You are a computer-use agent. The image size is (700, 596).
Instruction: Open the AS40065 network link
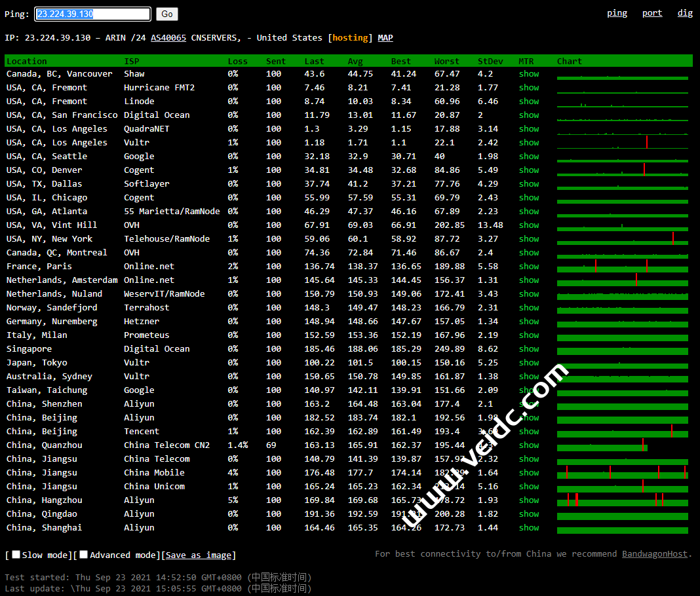168,38
